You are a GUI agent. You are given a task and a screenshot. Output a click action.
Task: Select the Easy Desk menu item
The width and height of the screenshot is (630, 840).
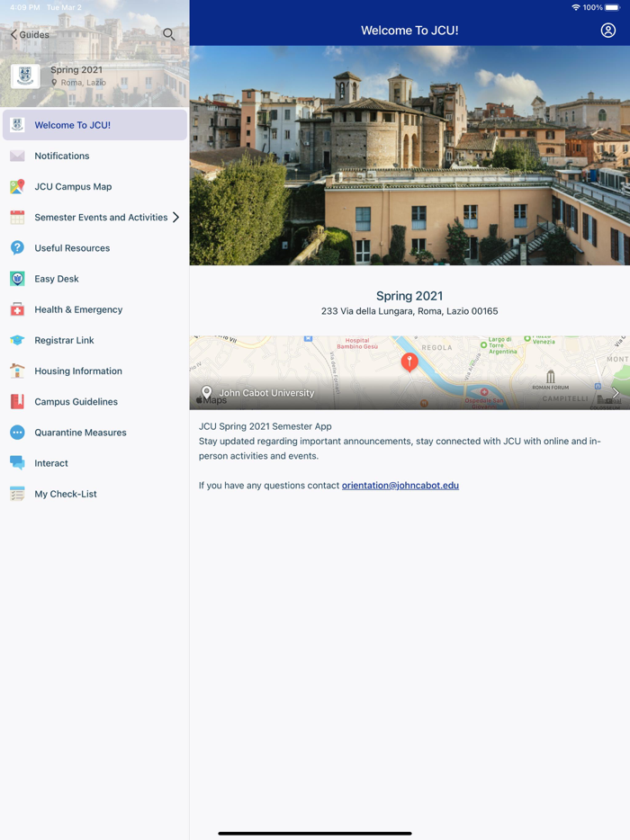[x=57, y=279]
